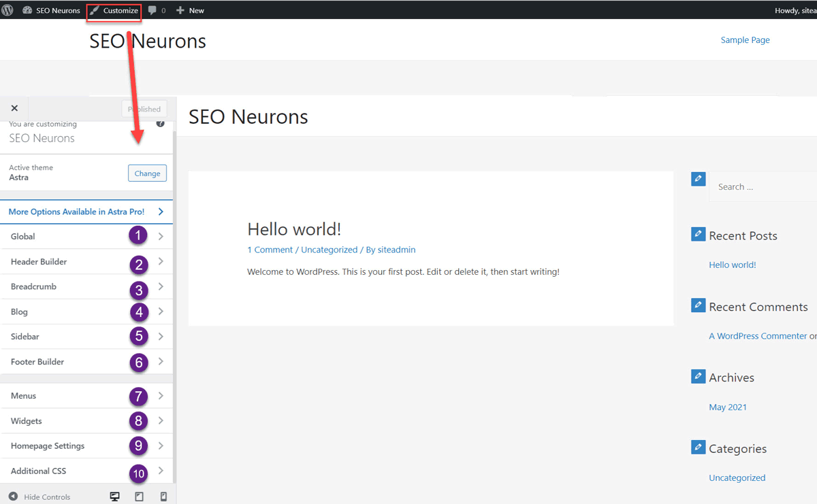
Task: Open the Hello world! post title
Action: coord(294,229)
